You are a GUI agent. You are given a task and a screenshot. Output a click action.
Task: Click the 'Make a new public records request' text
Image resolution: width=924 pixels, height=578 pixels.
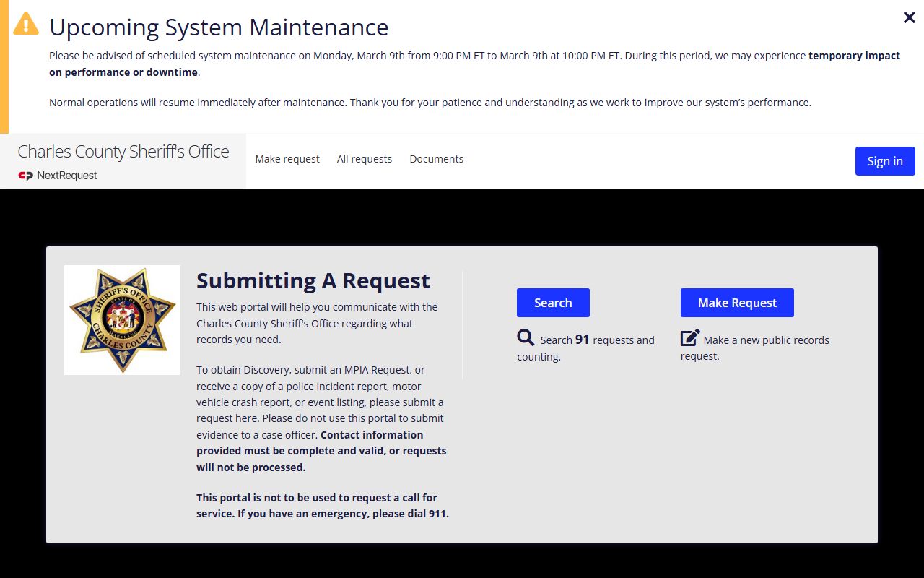coord(765,340)
